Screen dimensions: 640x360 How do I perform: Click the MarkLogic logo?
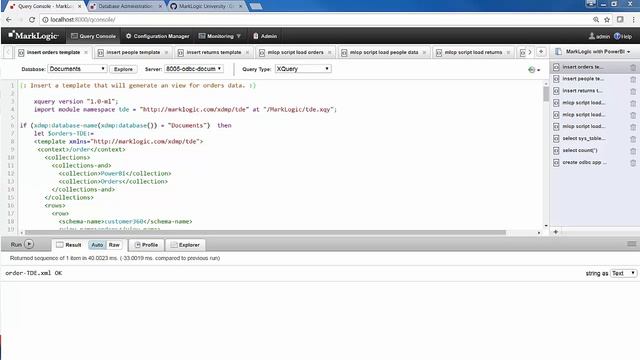(x=33, y=36)
